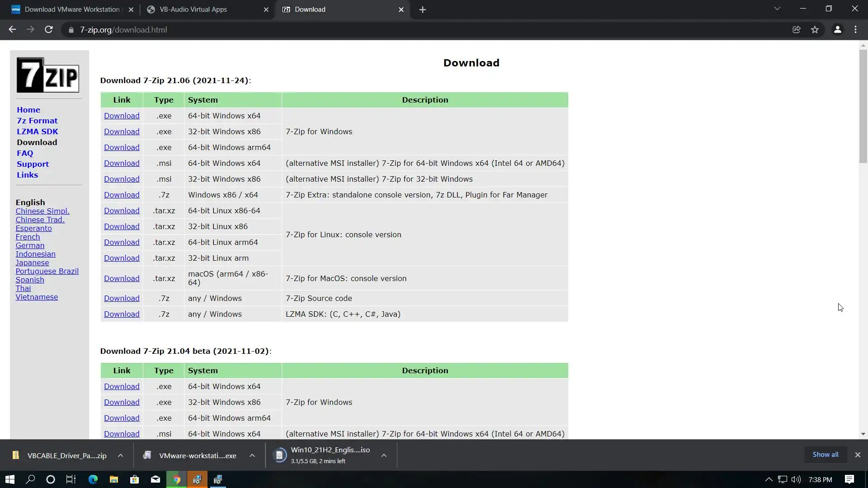This screenshot has height=488, width=868.
Task: Click the share page icon
Action: click(x=797, y=30)
